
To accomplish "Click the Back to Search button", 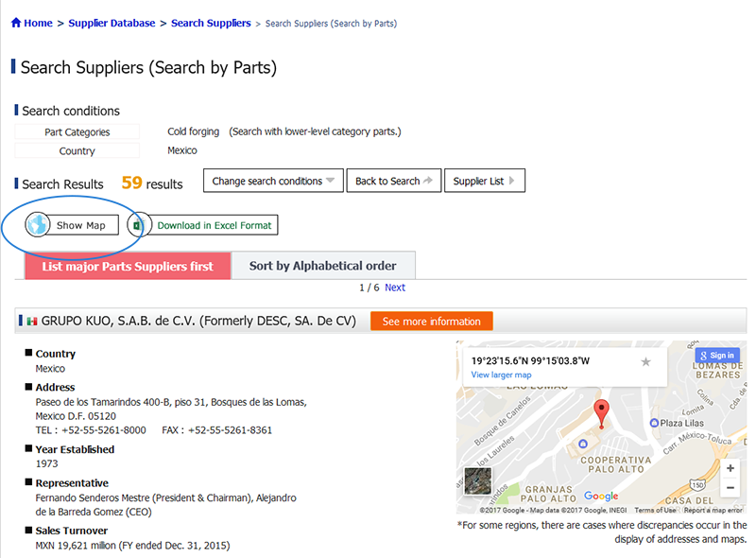I will click(x=394, y=181).
